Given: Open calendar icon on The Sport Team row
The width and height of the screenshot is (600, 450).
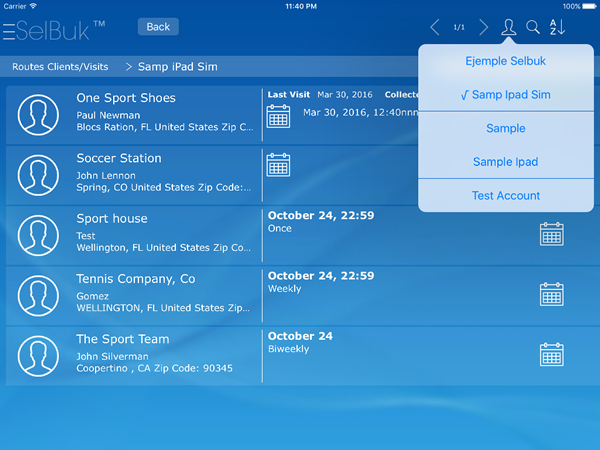Looking at the screenshot, I should click(x=552, y=354).
